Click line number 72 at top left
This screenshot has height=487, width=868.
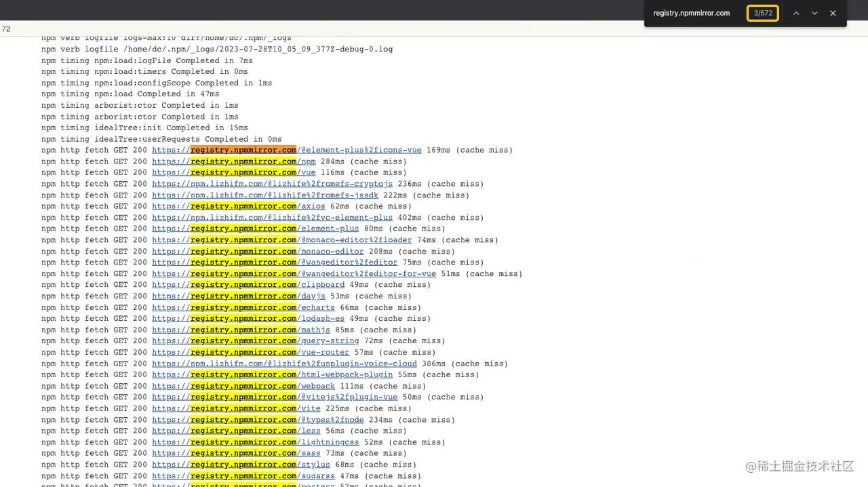(x=6, y=28)
